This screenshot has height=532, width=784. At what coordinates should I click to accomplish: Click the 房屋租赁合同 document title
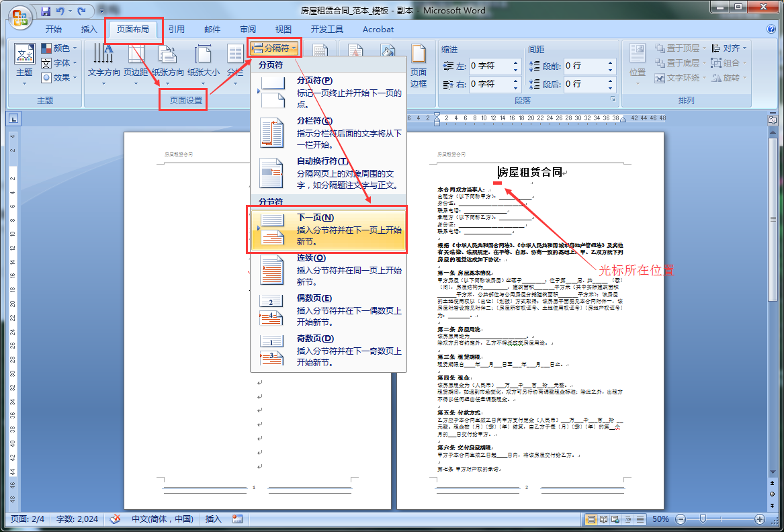coord(530,173)
